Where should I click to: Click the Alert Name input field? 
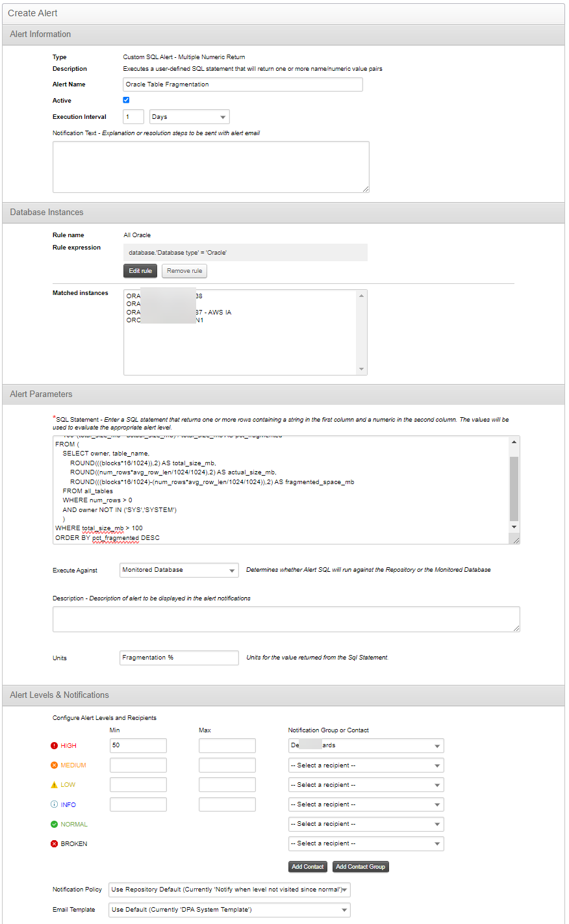(x=243, y=84)
